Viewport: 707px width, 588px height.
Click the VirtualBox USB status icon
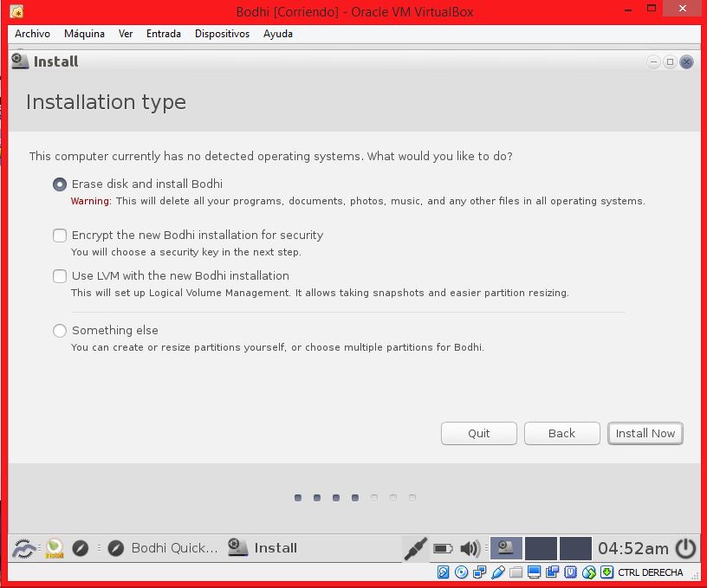coord(497,572)
